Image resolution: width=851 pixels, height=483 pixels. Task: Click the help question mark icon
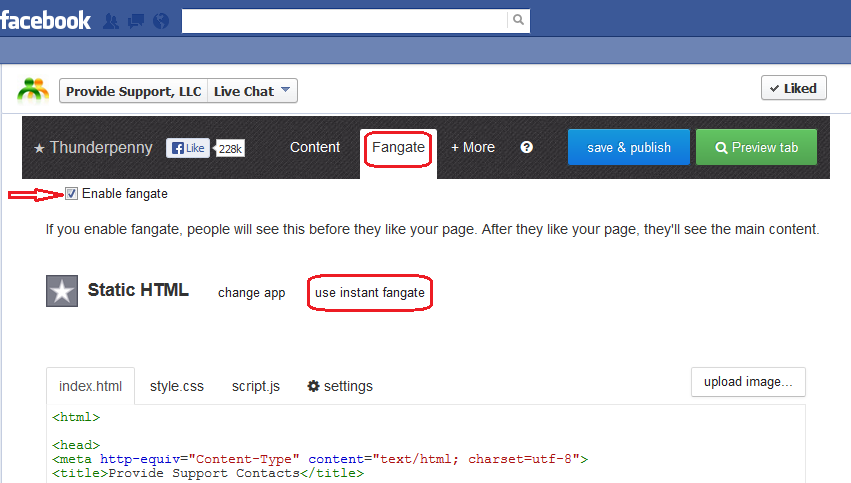pyautogui.click(x=526, y=147)
